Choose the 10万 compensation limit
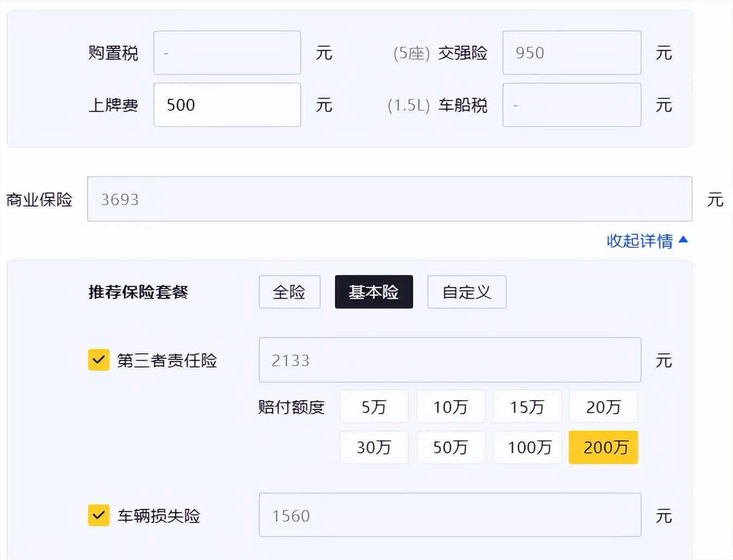Screen dimensions: 733x560 [x=450, y=406]
